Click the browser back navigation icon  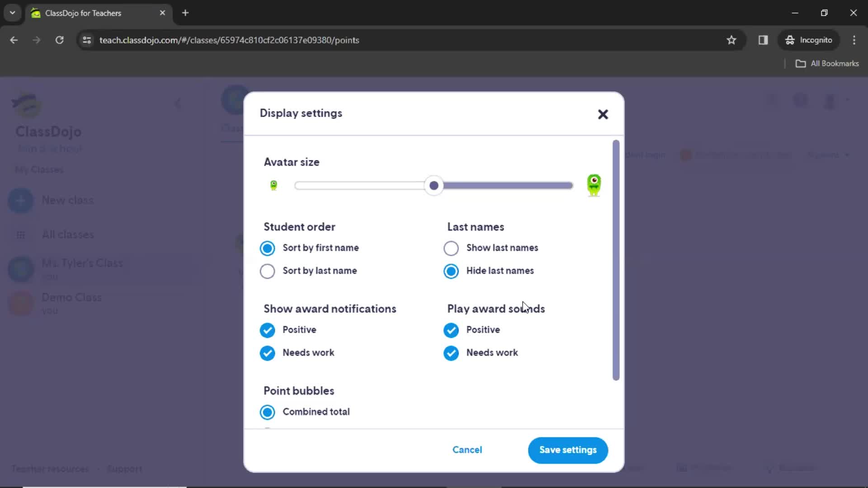pos(14,40)
